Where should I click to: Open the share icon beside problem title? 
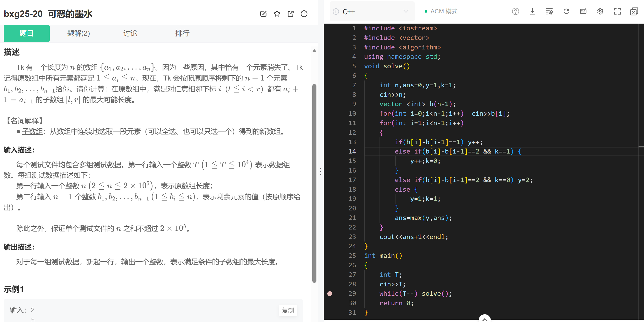(291, 14)
